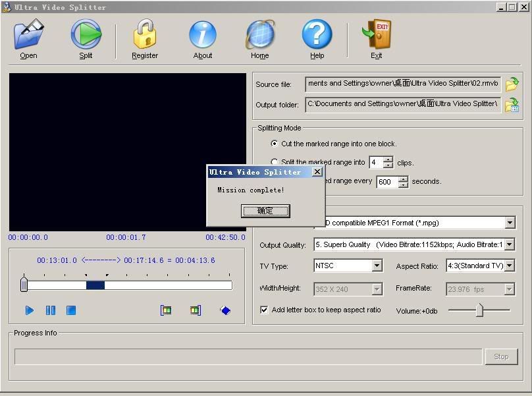Expand the output format MPEG1 dropdown
Viewport: 532px width, 396px height.
pos(510,223)
